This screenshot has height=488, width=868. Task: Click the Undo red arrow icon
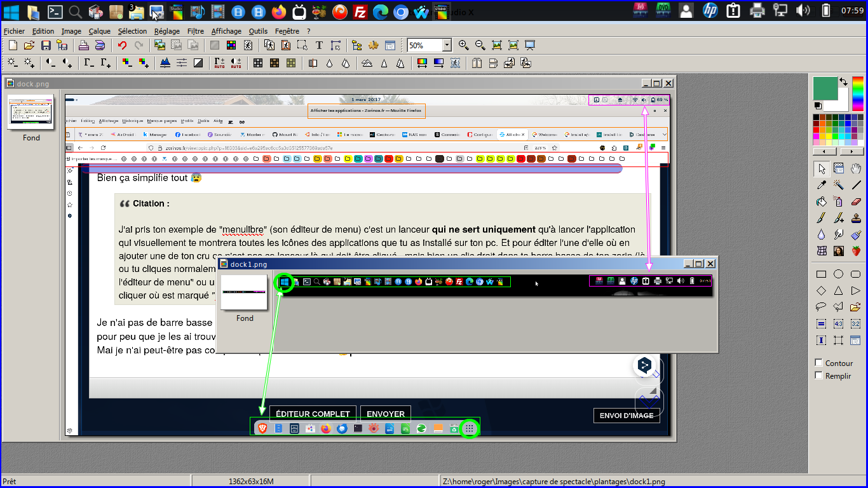pos(122,45)
